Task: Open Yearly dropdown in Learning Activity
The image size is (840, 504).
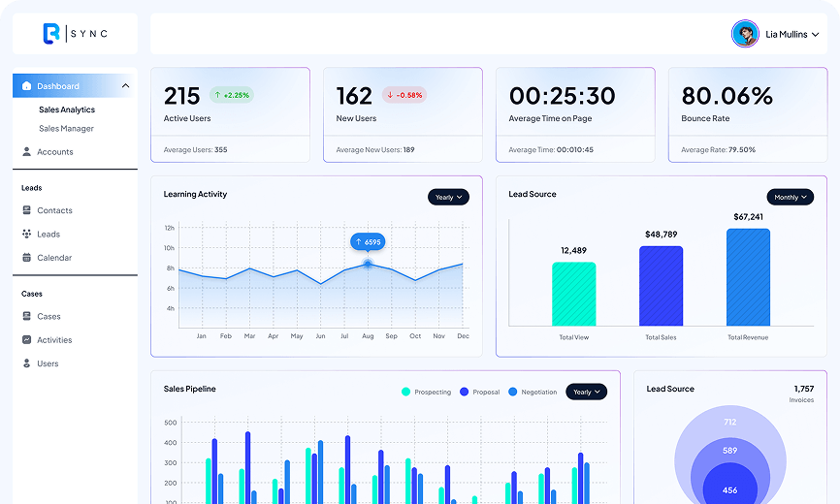Action: [448, 197]
